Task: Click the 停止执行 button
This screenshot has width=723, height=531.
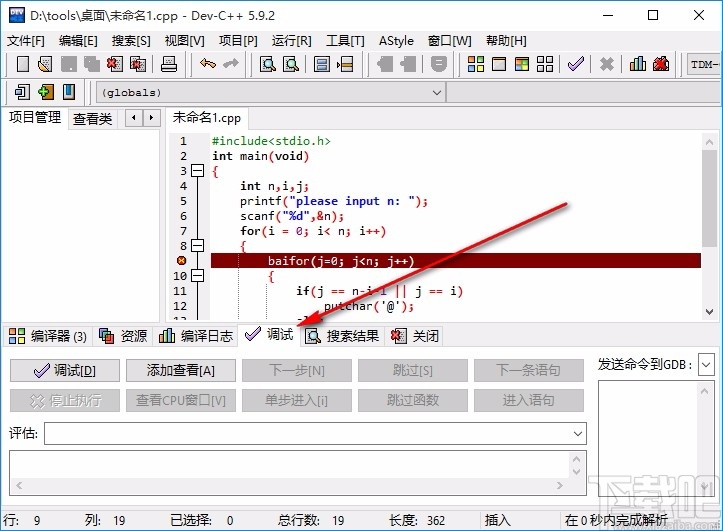Action: click(x=65, y=401)
